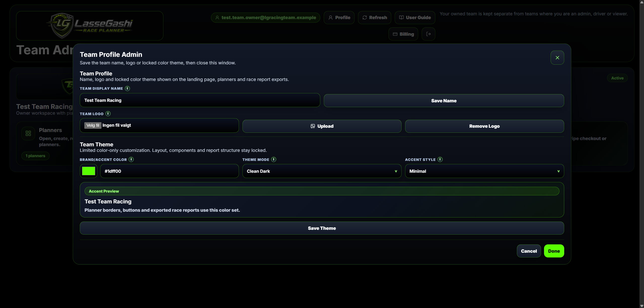Click the Refresh button in header
The width and height of the screenshot is (644, 308).
coord(375,18)
